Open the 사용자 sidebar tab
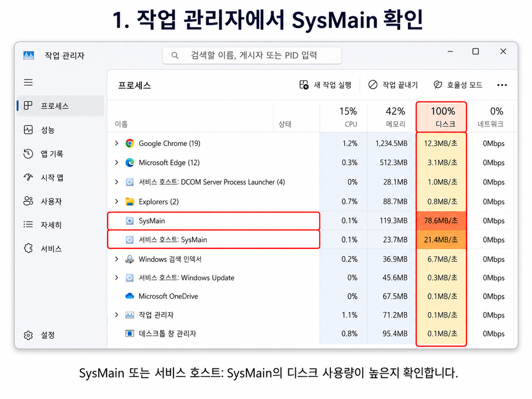The height and width of the screenshot is (399, 532). point(60,201)
